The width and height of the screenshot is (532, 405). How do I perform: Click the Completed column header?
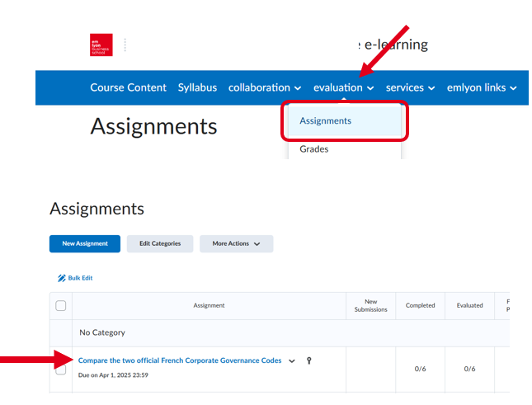click(420, 305)
